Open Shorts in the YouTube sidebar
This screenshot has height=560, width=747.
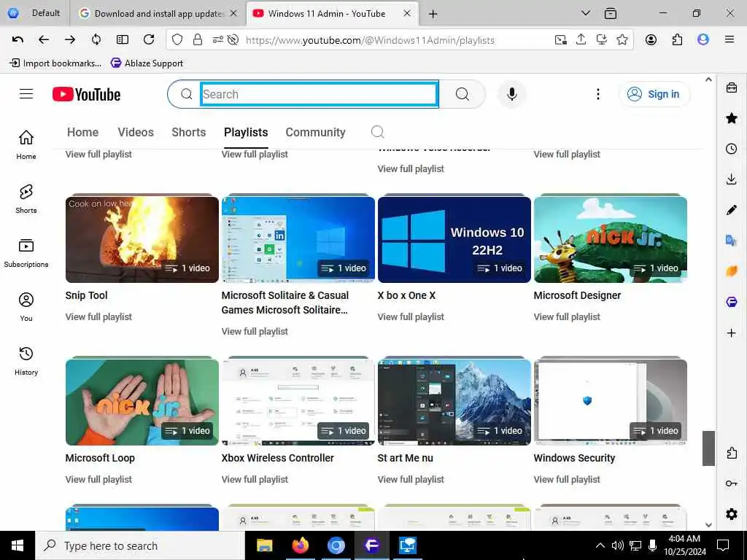click(x=26, y=198)
